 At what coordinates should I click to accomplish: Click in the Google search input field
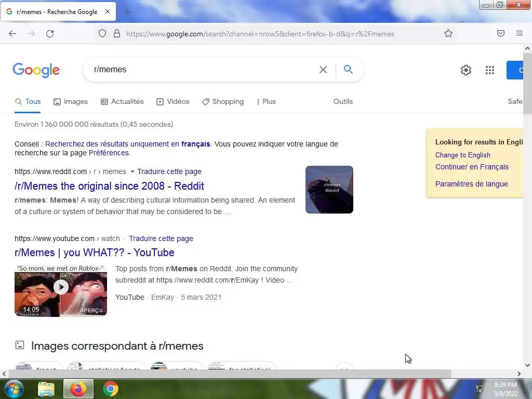click(204, 70)
